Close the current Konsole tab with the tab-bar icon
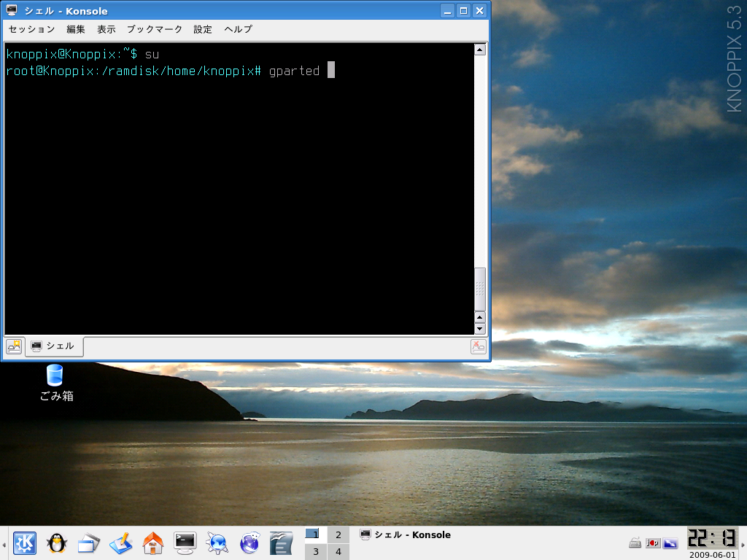Viewport: 747px width, 560px height. [x=479, y=346]
